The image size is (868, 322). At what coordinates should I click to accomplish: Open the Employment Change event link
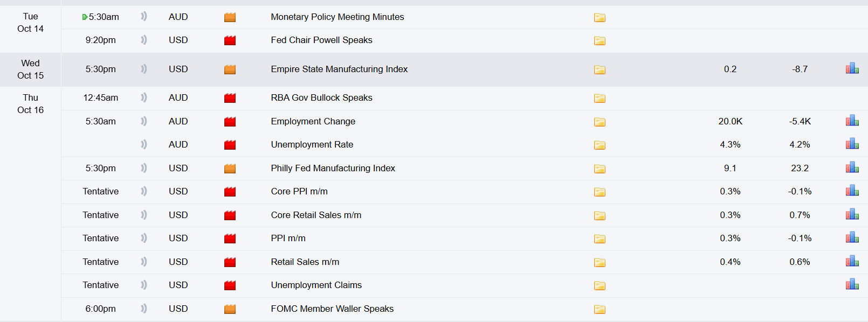[313, 121]
